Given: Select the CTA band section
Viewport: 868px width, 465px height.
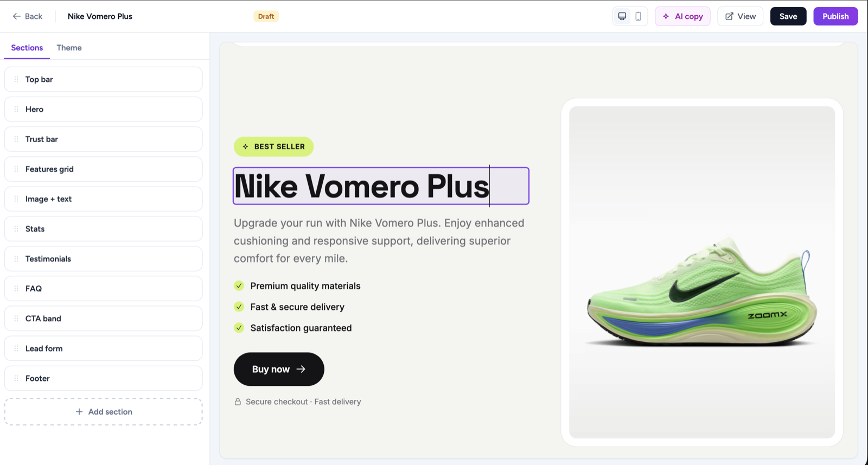Looking at the screenshot, I should pyautogui.click(x=104, y=318).
